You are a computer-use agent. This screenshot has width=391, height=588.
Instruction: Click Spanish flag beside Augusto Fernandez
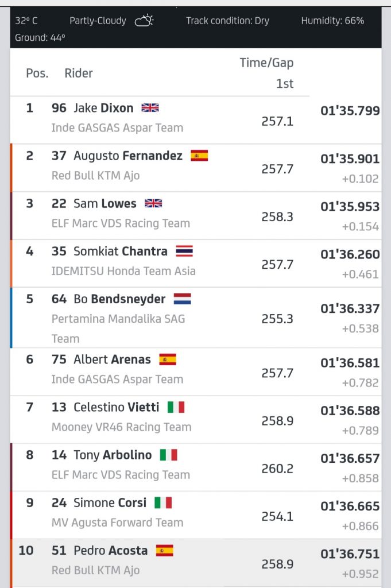tap(199, 156)
